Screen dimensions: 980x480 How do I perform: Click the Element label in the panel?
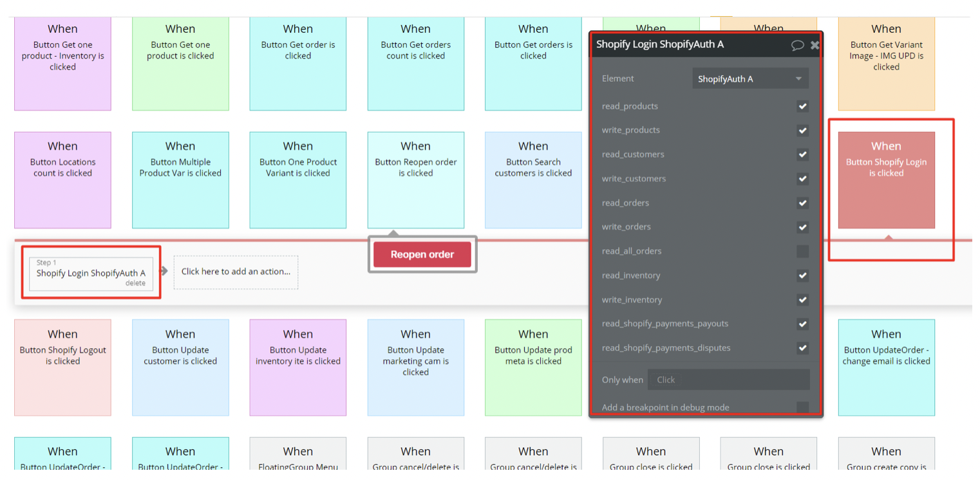pos(618,78)
